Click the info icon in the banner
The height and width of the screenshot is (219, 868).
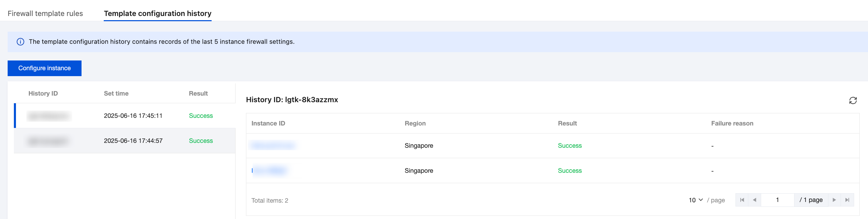click(x=20, y=42)
